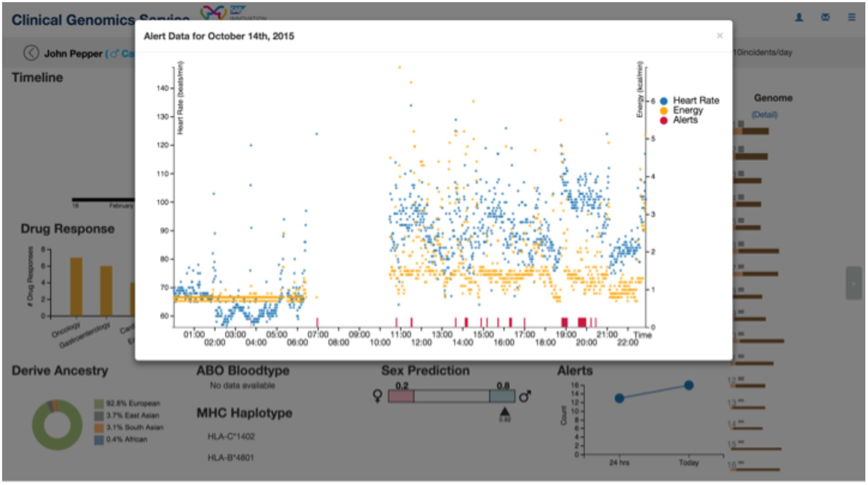Open the user profile icon

799,17
